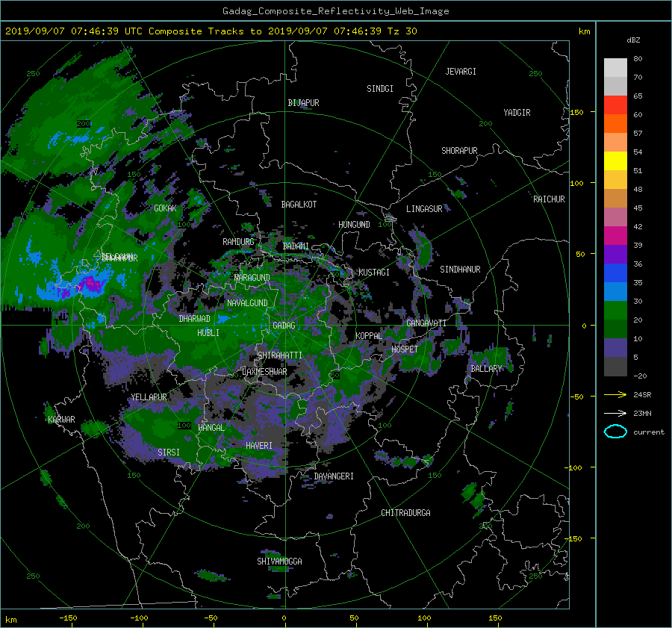Click the KOPPAL city label

pos(369,336)
